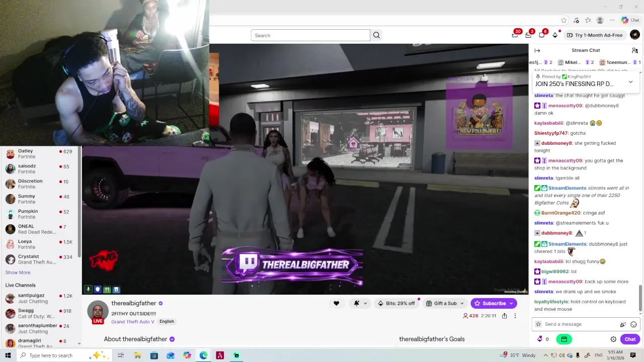Click the browser profile account icon
Viewport: 644px width, 362px height.
click(x=600, y=20)
